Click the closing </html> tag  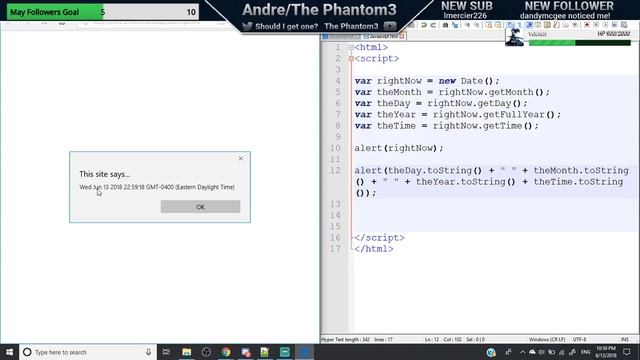(374, 249)
